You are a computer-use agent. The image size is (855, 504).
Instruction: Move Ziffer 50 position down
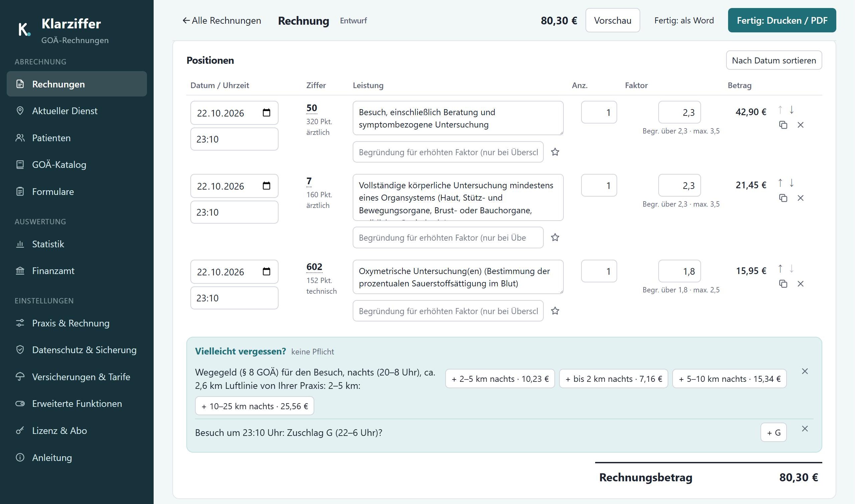pyautogui.click(x=792, y=110)
